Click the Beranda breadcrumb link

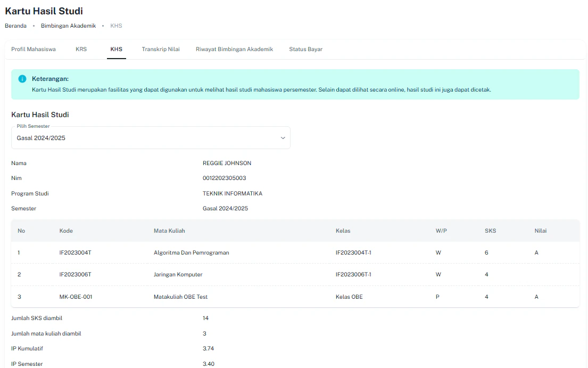pos(16,26)
